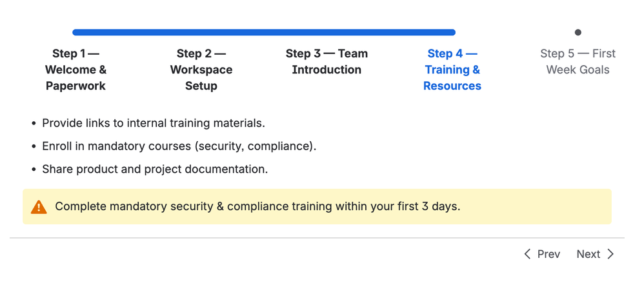Click the progress bar start above Step 1
The image size is (644, 283).
click(x=76, y=32)
